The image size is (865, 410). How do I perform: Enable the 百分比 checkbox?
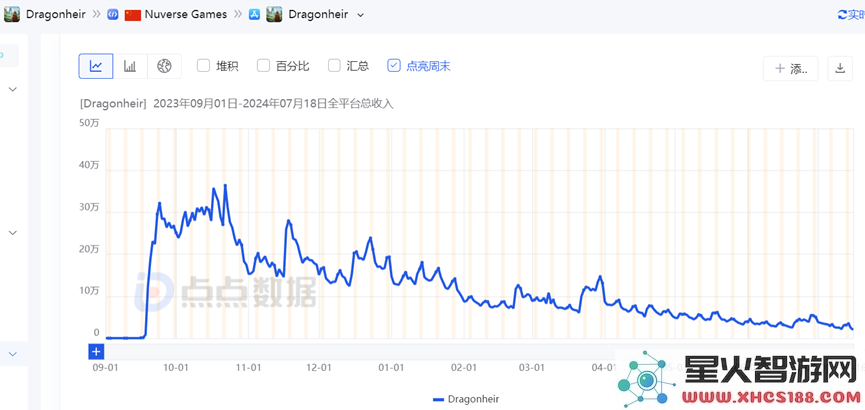click(x=263, y=66)
